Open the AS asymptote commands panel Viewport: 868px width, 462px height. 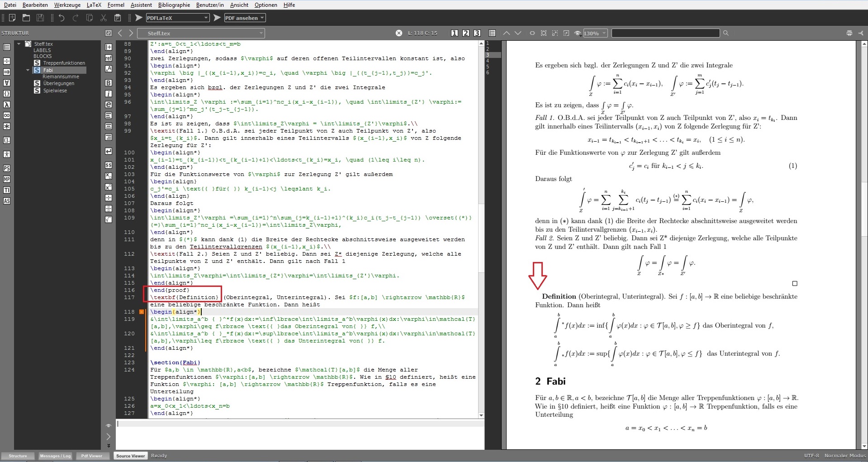point(7,201)
